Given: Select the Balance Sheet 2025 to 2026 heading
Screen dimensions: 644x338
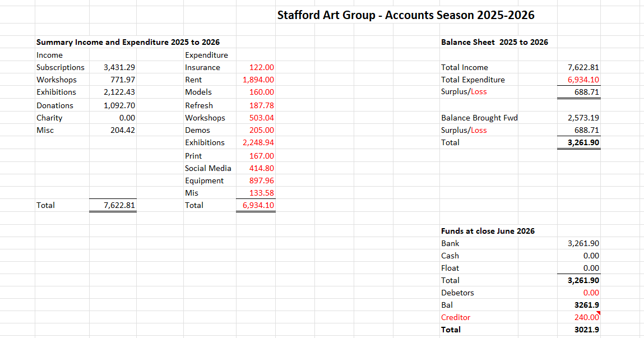Looking at the screenshot, I should coord(494,42).
